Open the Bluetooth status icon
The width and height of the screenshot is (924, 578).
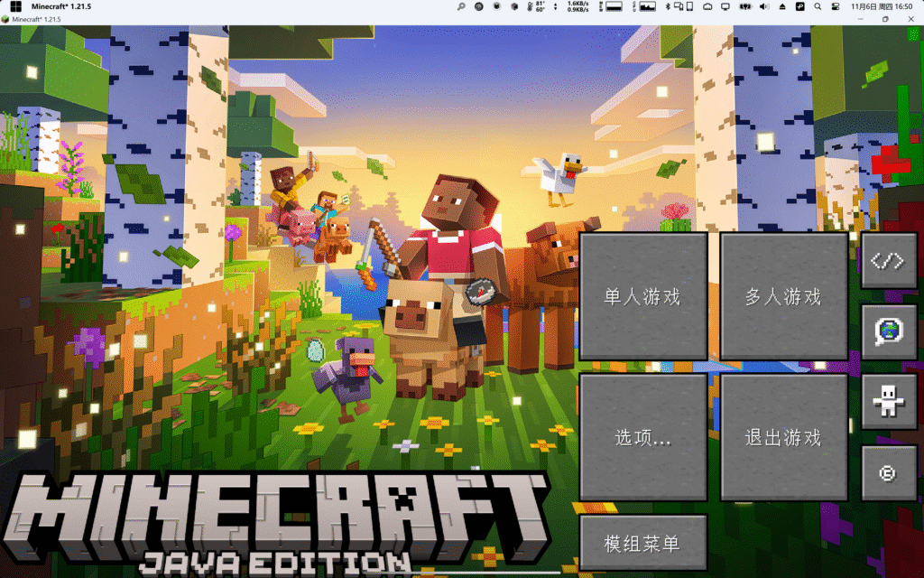[668, 6]
